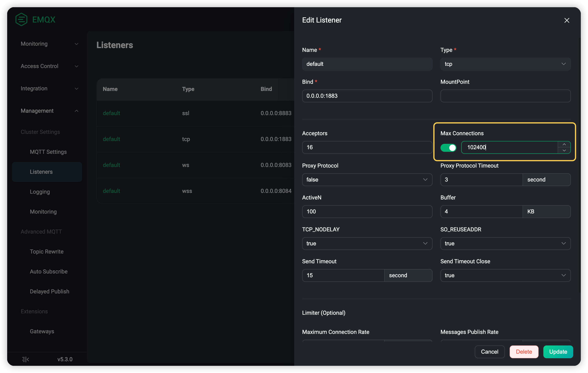
Task: Collapse the left sidebar menu
Action: tap(25, 359)
